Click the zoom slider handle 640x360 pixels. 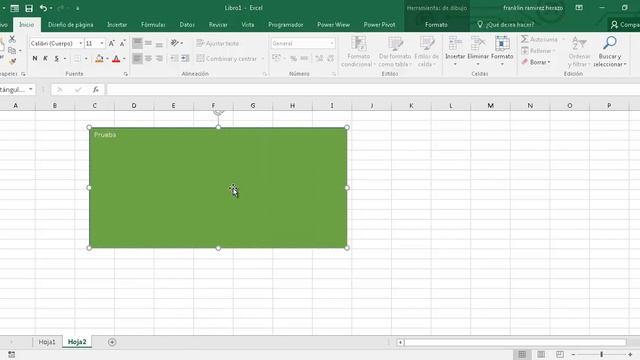[x=602, y=354]
